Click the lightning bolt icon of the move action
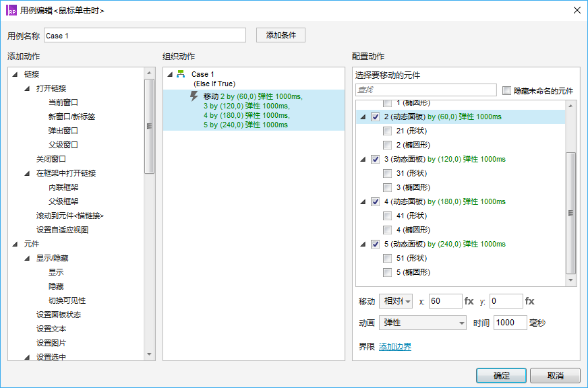The height and width of the screenshot is (388, 588). click(x=194, y=98)
